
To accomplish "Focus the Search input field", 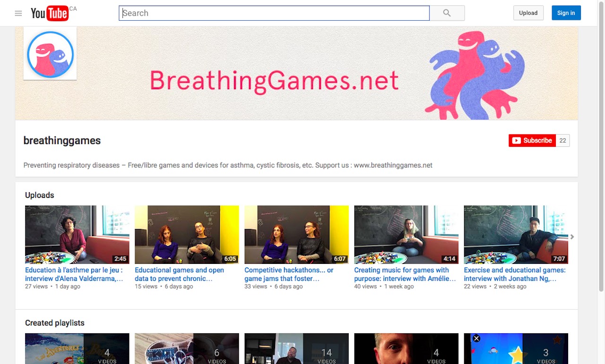I will 274,13.
